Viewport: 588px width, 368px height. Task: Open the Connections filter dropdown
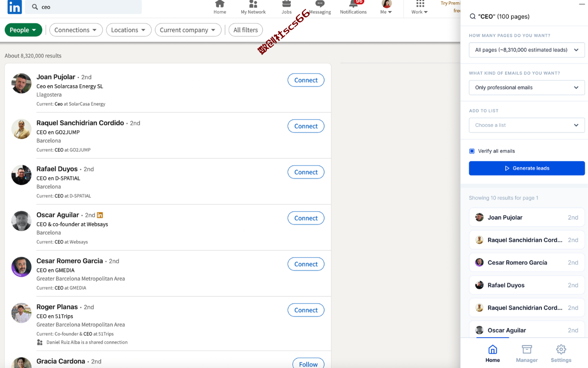pos(76,30)
